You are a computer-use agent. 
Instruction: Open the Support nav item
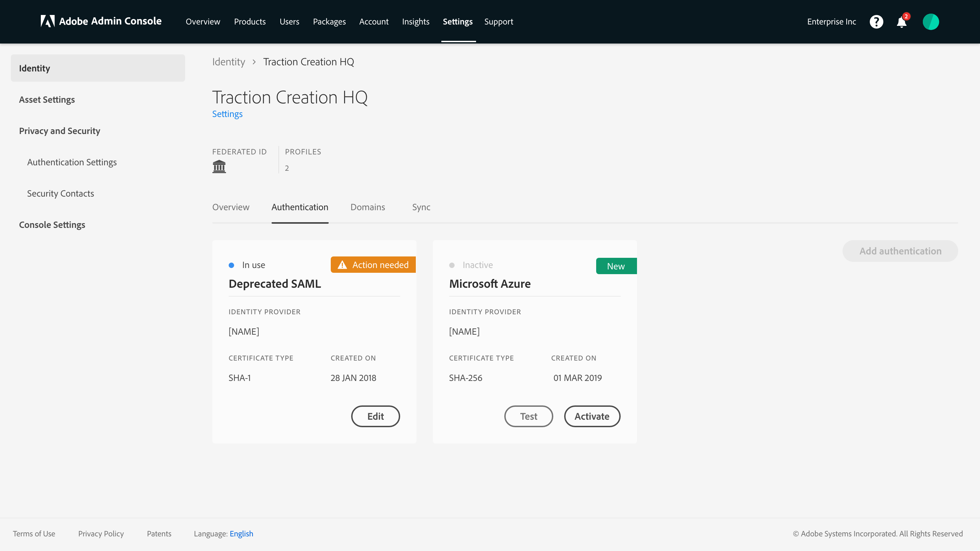tap(499, 22)
